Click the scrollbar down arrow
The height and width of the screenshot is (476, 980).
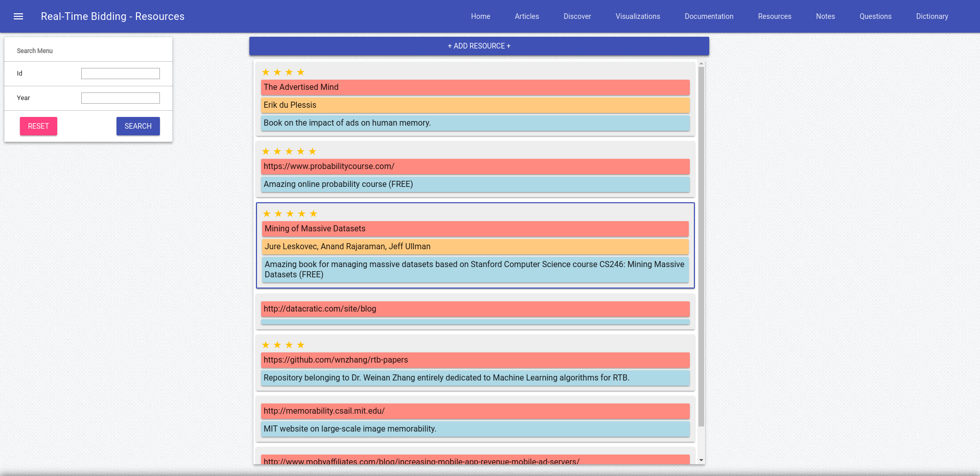tap(701, 460)
